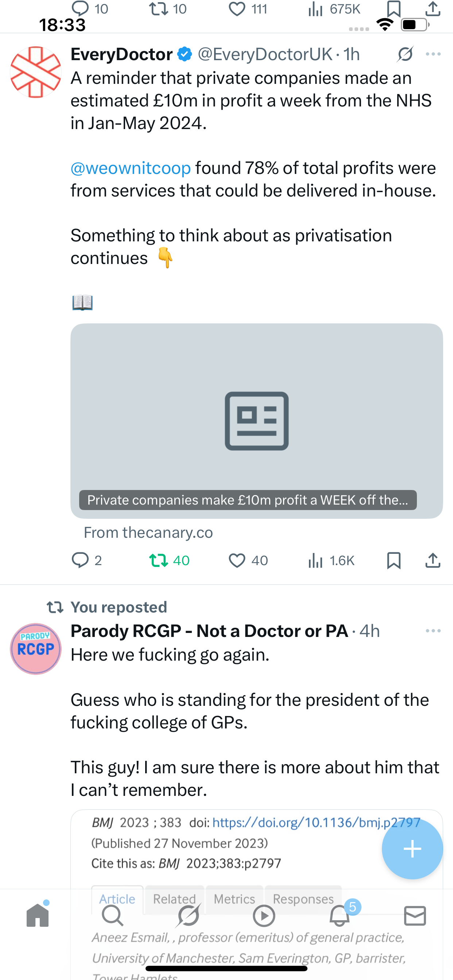
Task: Open Direct Messages envelope
Action: tap(415, 915)
